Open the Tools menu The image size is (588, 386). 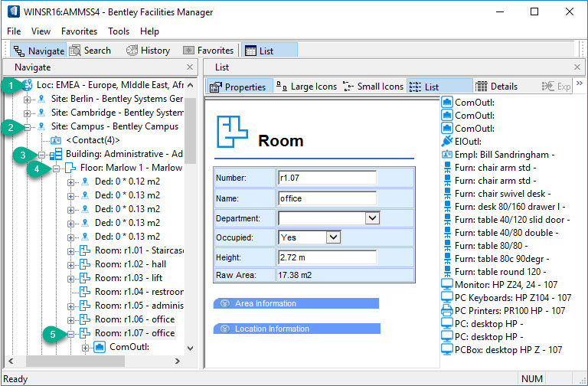point(119,31)
